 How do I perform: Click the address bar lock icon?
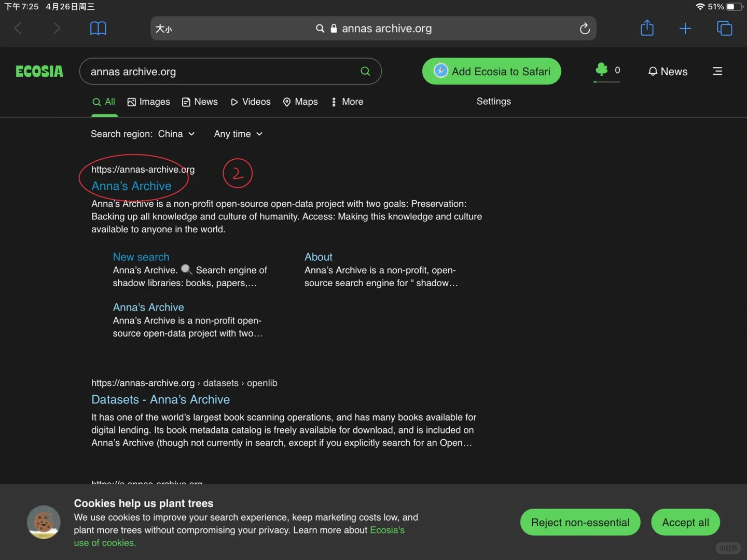point(334,29)
